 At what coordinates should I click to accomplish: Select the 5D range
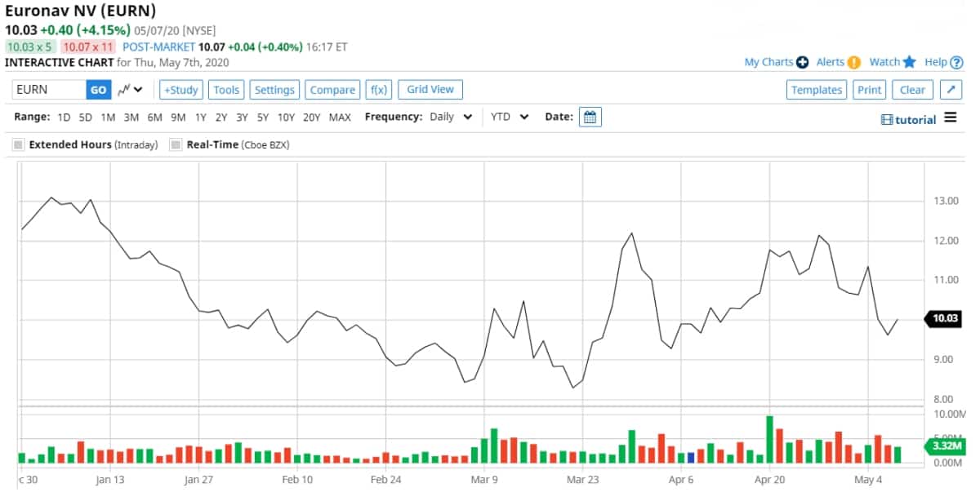coord(86,117)
